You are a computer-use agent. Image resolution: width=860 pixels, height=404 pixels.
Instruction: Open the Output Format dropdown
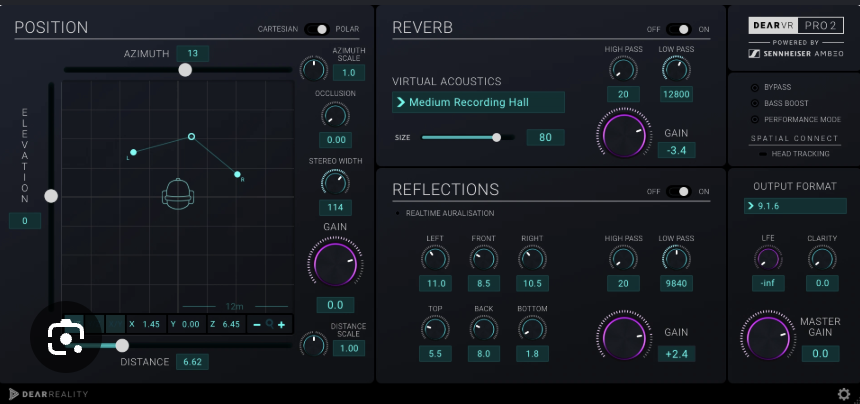pyautogui.click(x=795, y=206)
